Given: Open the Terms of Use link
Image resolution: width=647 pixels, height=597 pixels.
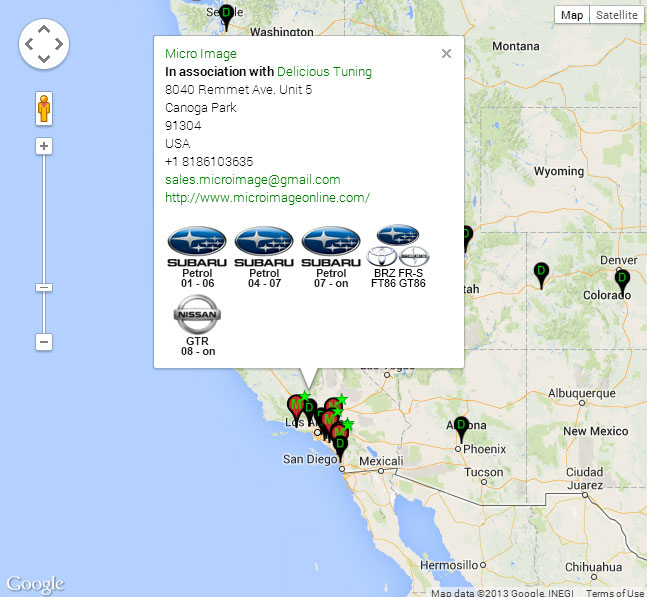Looking at the screenshot, I should 615,593.
